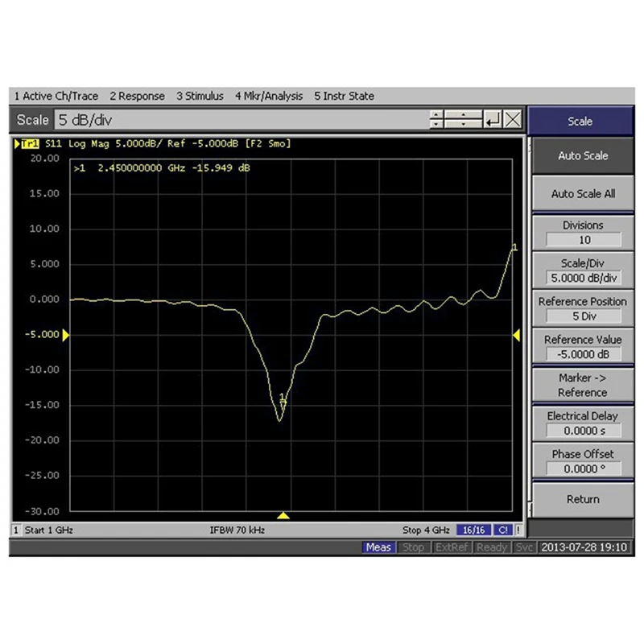
Task: Select the yellow marker triangle below the graph
Action: pyautogui.click(x=283, y=514)
